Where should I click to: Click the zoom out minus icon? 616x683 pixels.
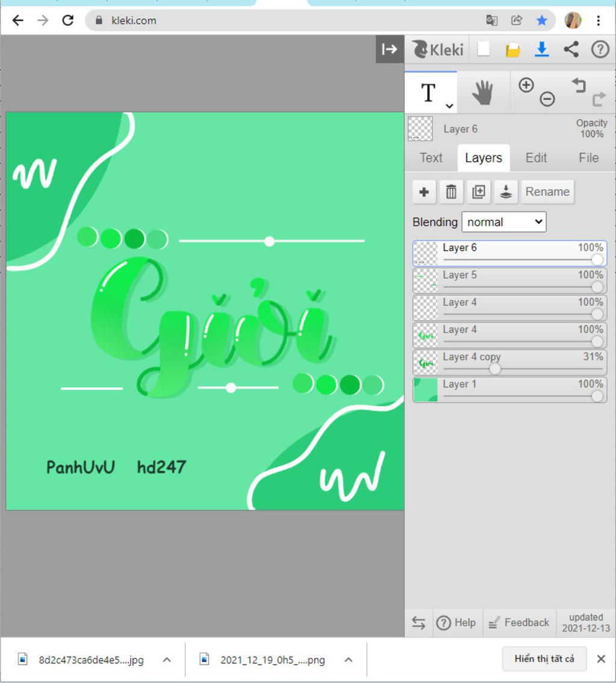[x=547, y=99]
